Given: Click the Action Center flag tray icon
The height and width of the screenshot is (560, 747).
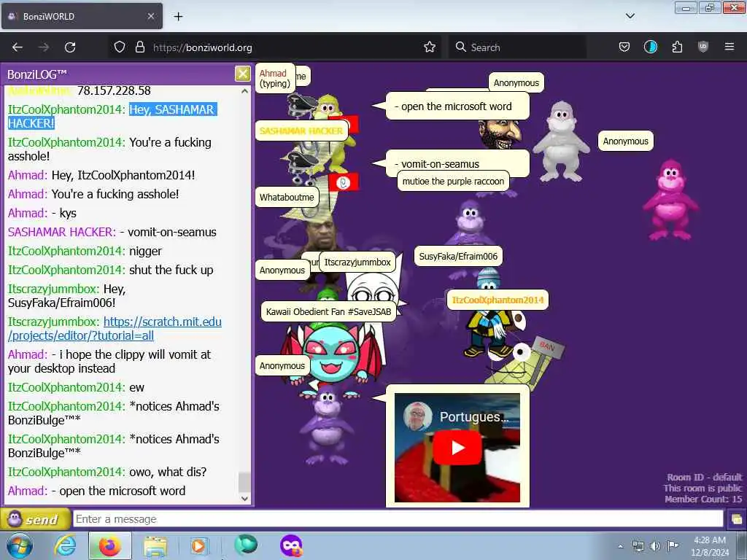Looking at the screenshot, I should point(673,546).
